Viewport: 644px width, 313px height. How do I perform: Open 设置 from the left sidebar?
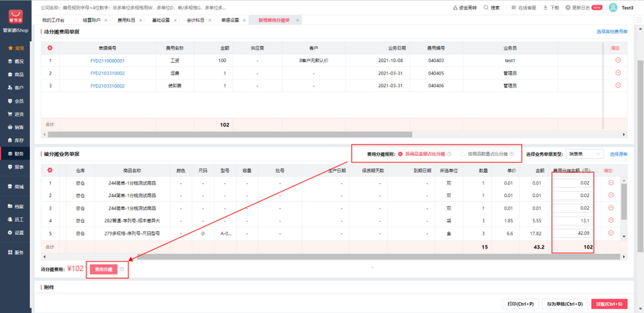coord(16,232)
